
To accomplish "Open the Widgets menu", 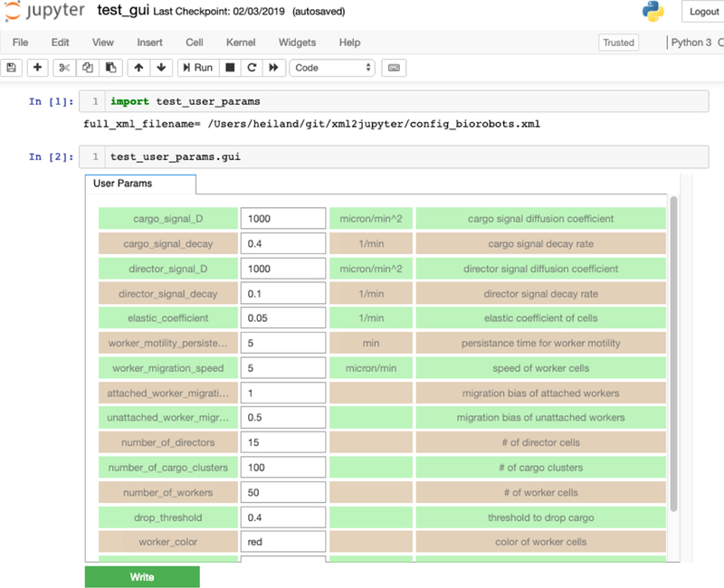I will pos(297,43).
